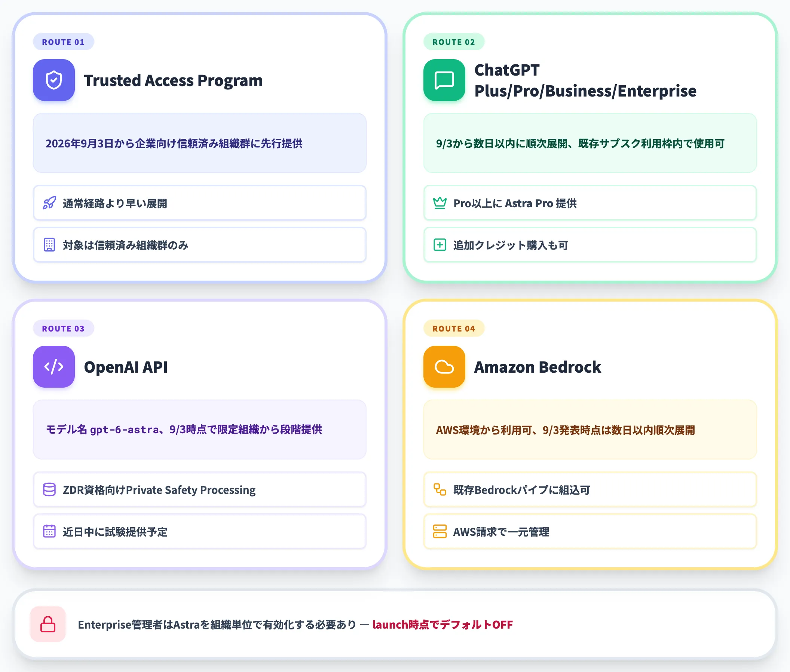This screenshot has width=790, height=672.
Task: Click the ChatGPT Plus/Pro/Business/Enterprise heading
Action: [x=585, y=80]
